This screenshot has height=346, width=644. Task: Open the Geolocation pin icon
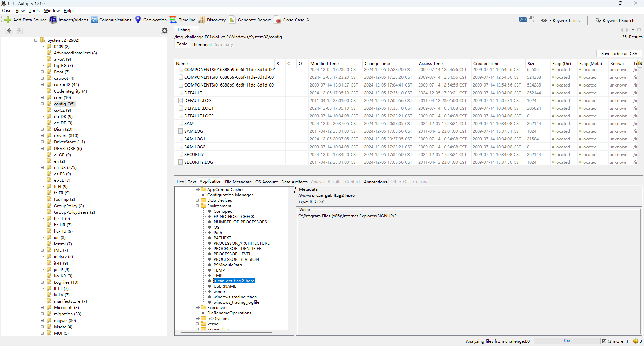138,20
